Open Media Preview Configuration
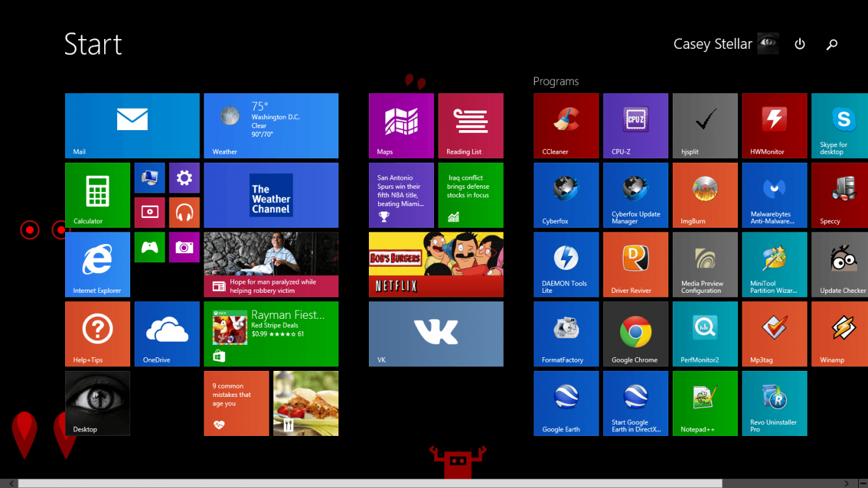Screen dimensions: 868x488 705,265
